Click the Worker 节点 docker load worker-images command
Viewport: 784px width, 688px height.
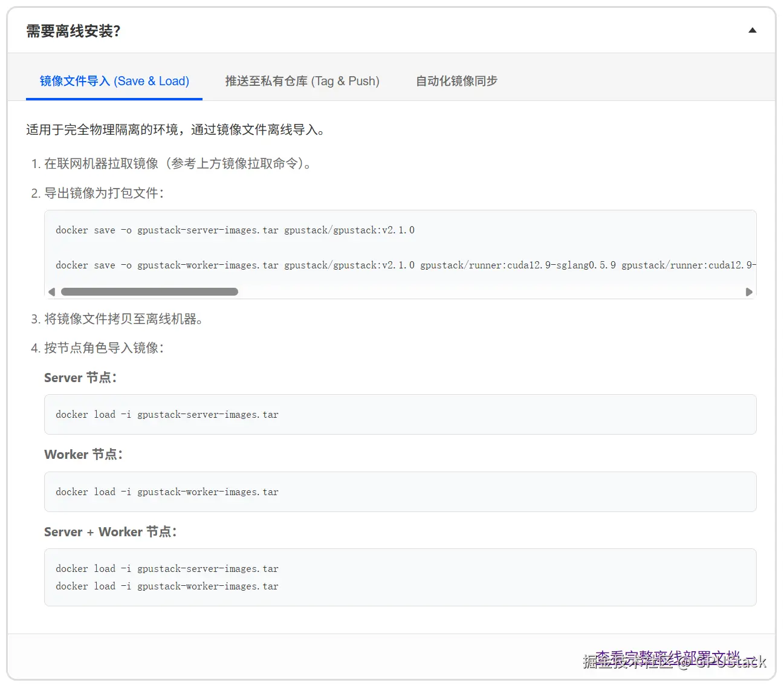tap(167, 492)
